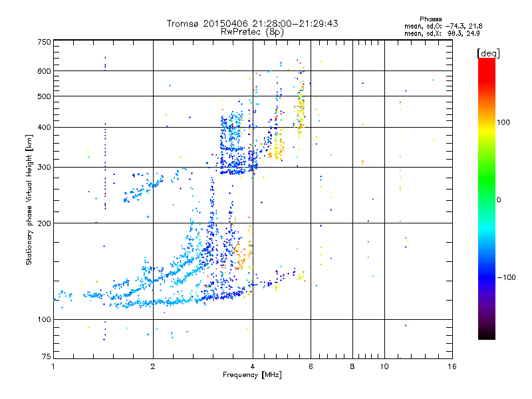Click the y-axis "400" tick label
The image size is (532, 399).
(44, 128)
